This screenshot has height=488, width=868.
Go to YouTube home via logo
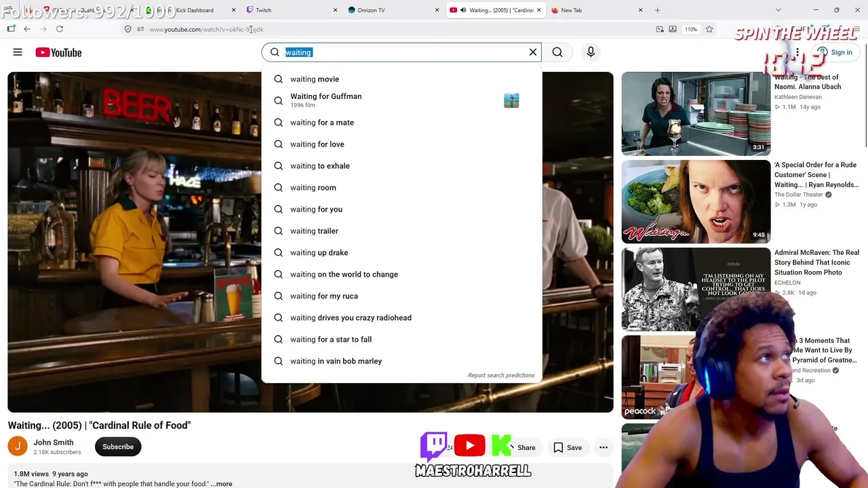click(x=58, y=52)
